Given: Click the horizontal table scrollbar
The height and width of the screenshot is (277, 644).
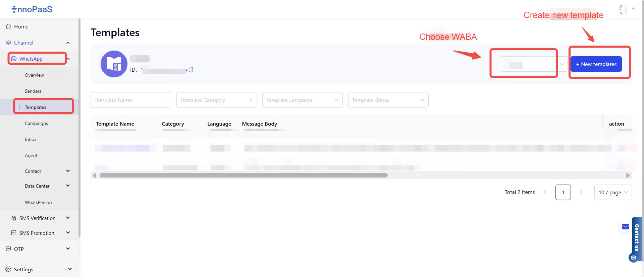Looking at the screenshot, I should click(x=244, y=176).
